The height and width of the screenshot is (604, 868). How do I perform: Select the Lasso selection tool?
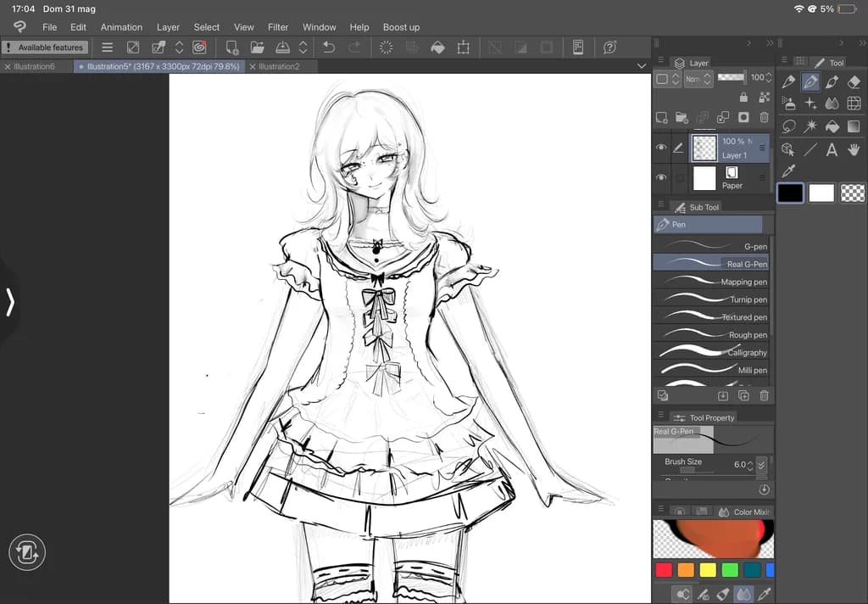pyautogui.click(x=788, y=127)
